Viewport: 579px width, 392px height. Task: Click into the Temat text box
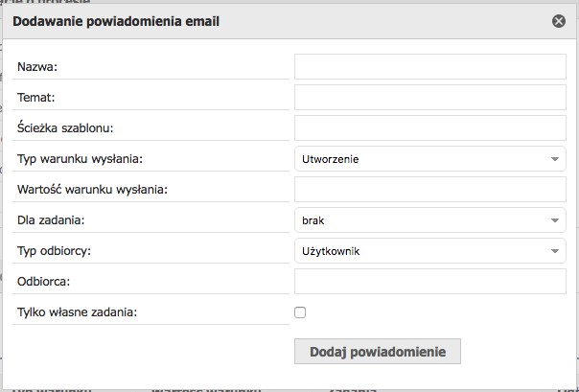pyautogui.click(x=430, y=97)
